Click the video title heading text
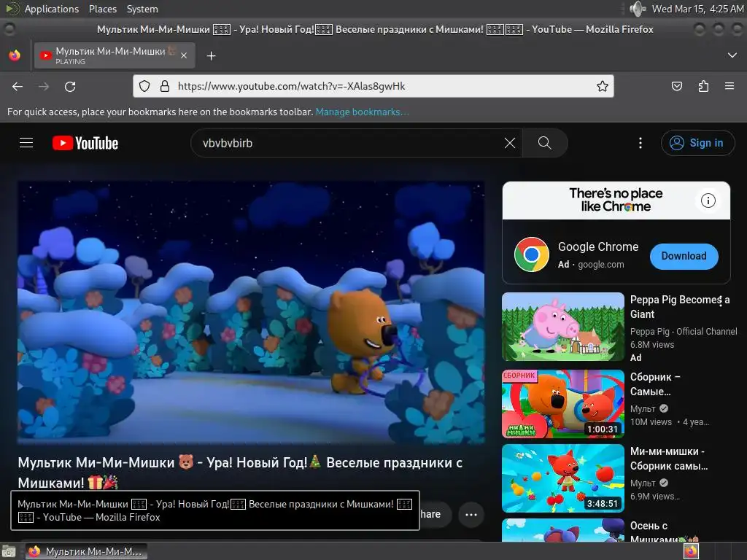The image size is (747, 560). 241,472
